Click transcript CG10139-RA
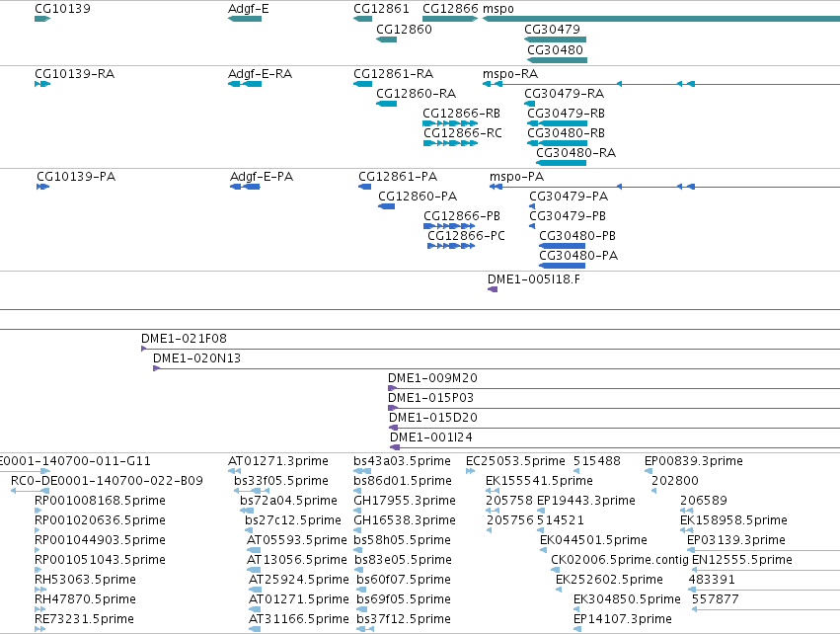Viewport: 840px width, 634px height. pos(42,84)
